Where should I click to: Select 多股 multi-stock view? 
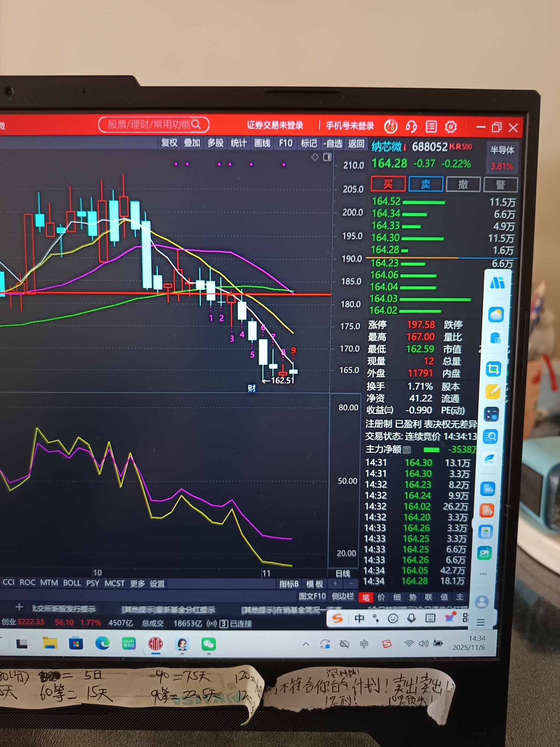(215, 143)
